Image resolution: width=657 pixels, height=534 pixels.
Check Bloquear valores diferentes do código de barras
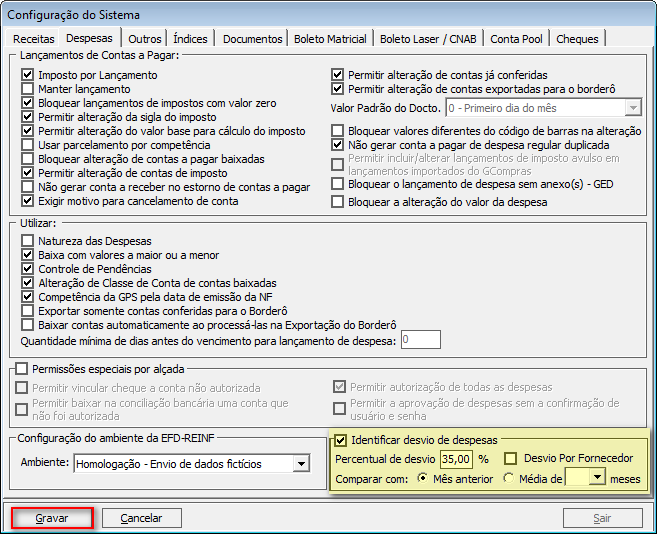point(337,131)
